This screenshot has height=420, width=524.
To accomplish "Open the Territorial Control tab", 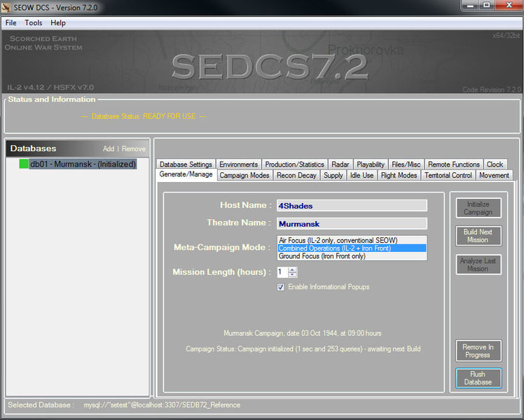I will (448, 175).
